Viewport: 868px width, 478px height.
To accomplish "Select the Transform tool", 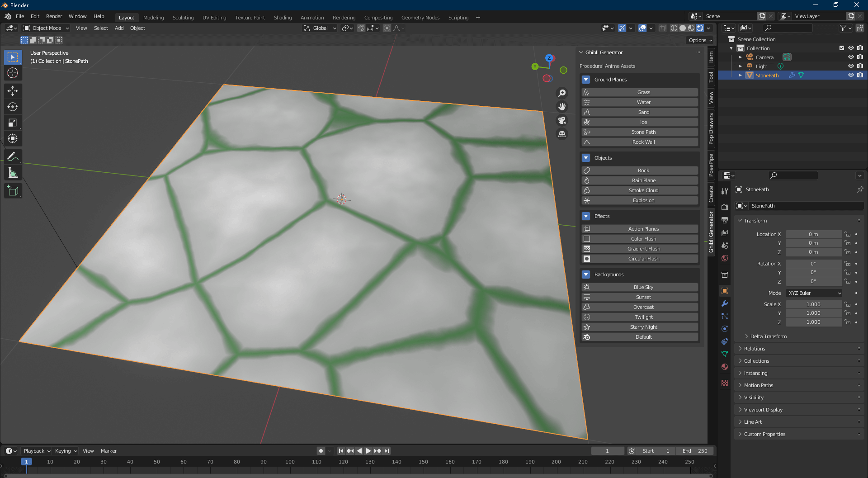I will click(x=13, y=138).
